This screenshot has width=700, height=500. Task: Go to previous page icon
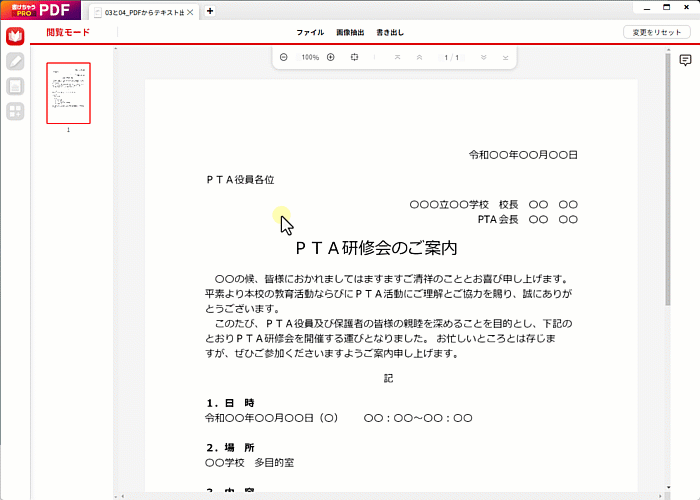(x=419, y=57)
